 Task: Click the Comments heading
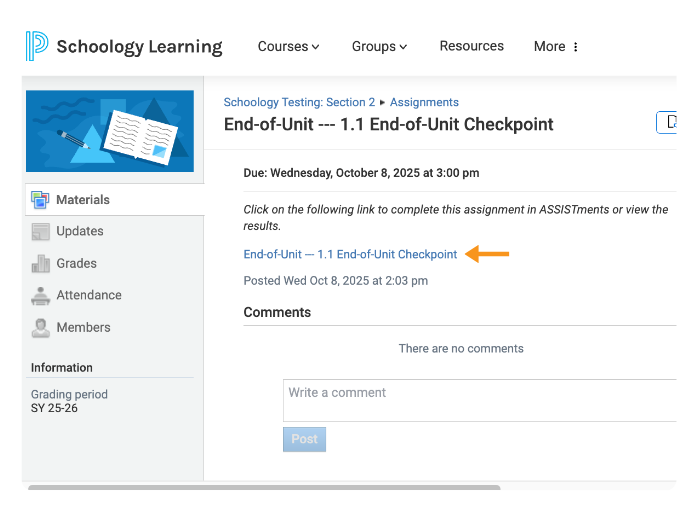(x=277, y=312)
